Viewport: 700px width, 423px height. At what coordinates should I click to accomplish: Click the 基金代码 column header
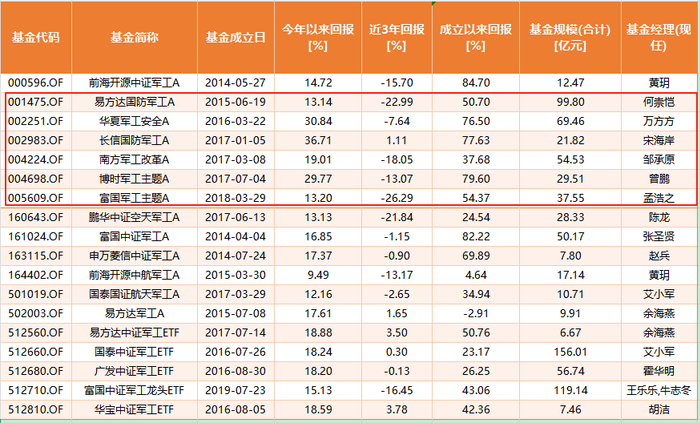coord(36,38)
